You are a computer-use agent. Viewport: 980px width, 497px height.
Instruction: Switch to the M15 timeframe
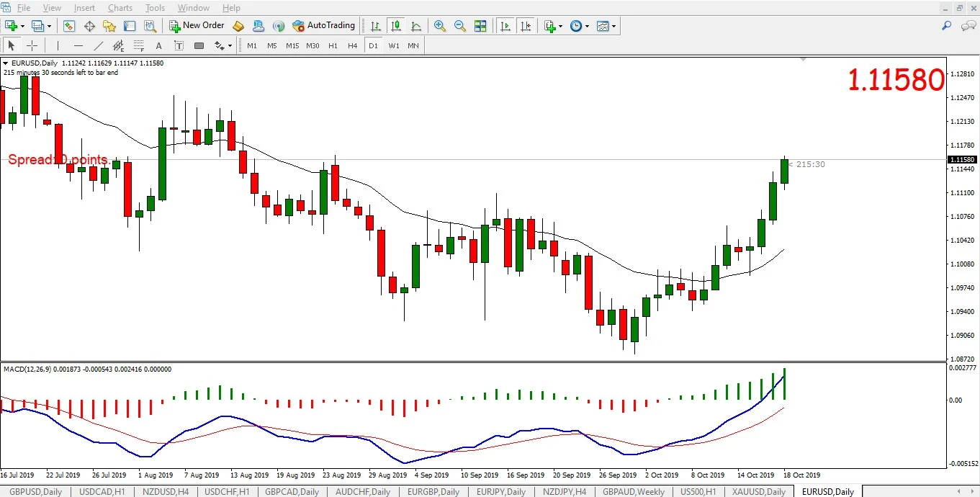coord(292,45)
